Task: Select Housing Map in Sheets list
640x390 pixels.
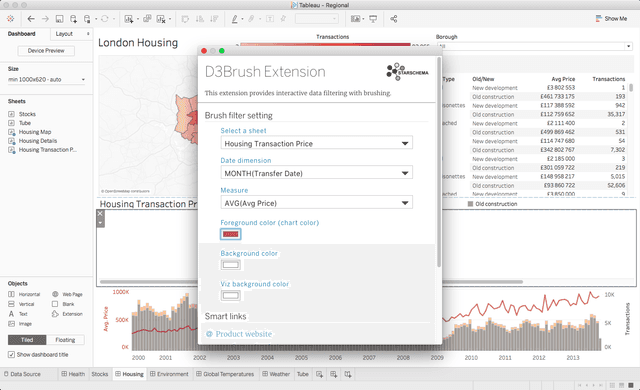Action: coord(35,132)
